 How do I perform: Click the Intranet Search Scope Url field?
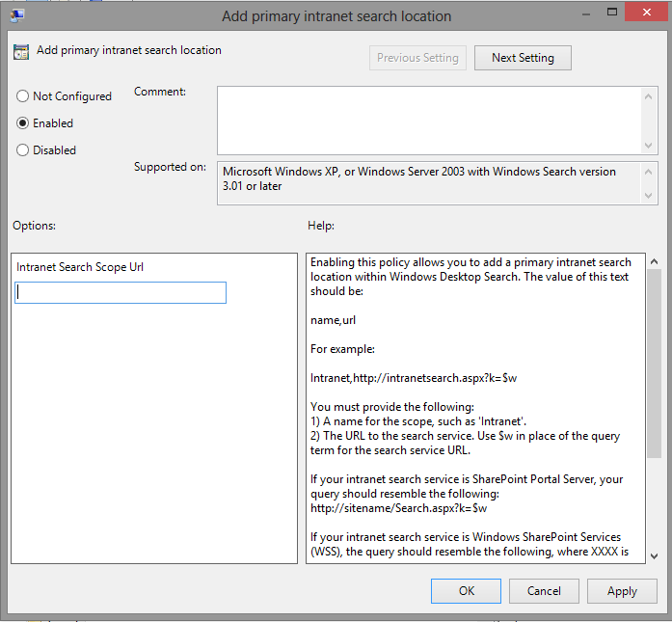(121, 293)
